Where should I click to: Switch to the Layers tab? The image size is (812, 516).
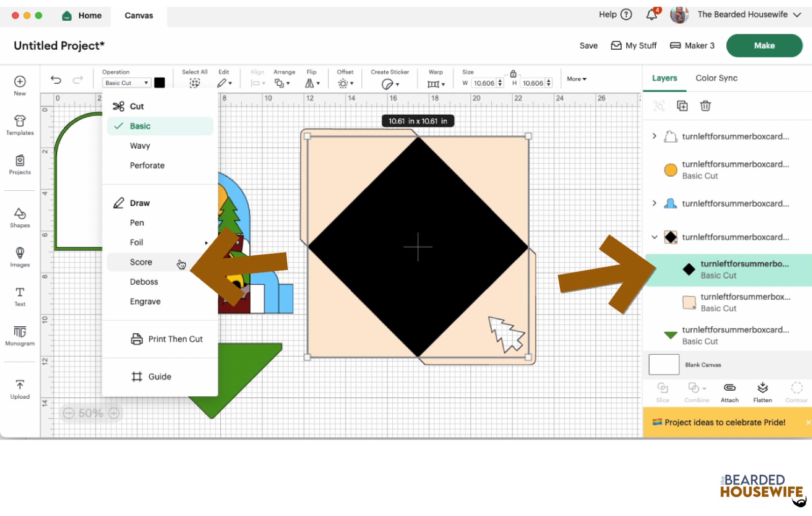click(x=664, y=78)
